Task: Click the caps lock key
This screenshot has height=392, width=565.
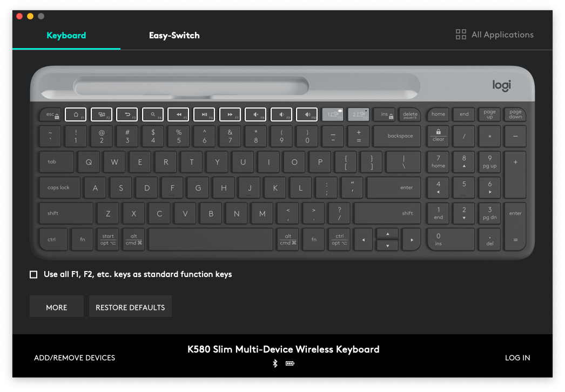Action: point(59,187)
